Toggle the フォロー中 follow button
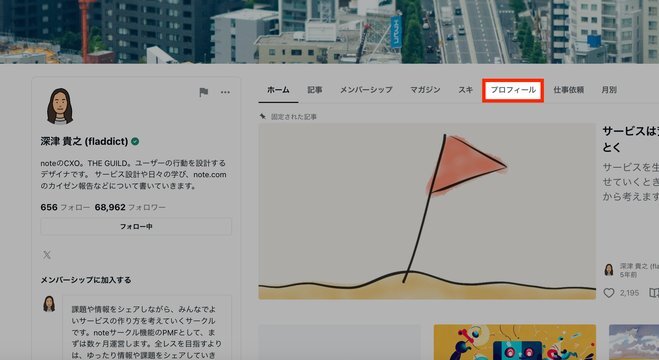Viewport: 659px width, 360px height. pos(136,226)
